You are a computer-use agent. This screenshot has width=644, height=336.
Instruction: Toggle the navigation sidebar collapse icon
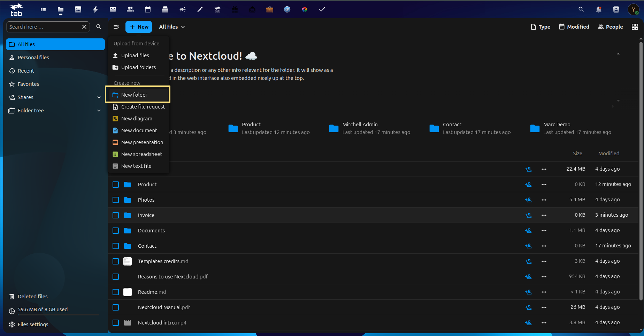pyautogui.click(x=116, y=27)
